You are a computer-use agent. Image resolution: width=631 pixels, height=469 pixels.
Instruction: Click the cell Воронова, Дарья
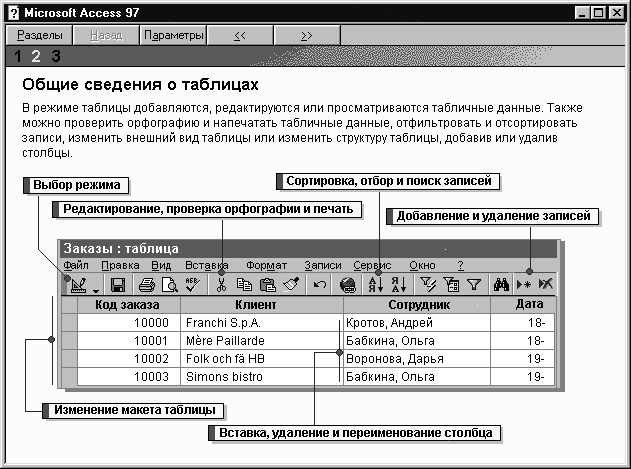click(x=417, y=359)
